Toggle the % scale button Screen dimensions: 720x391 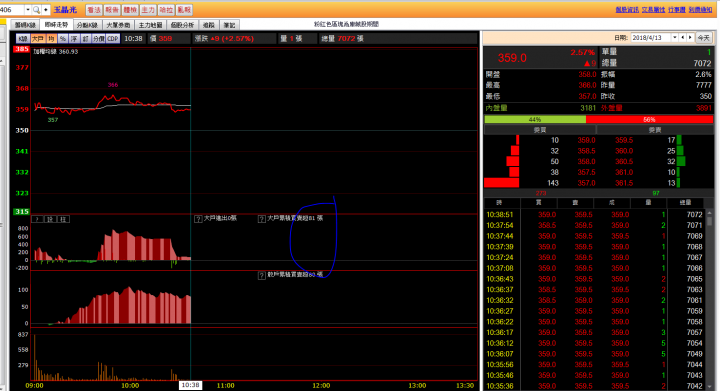tap(63, 39)
